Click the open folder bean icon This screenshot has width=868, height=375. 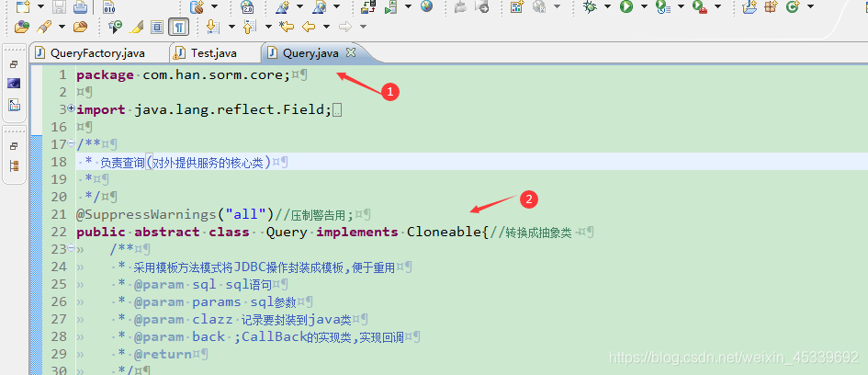[80, 26]
